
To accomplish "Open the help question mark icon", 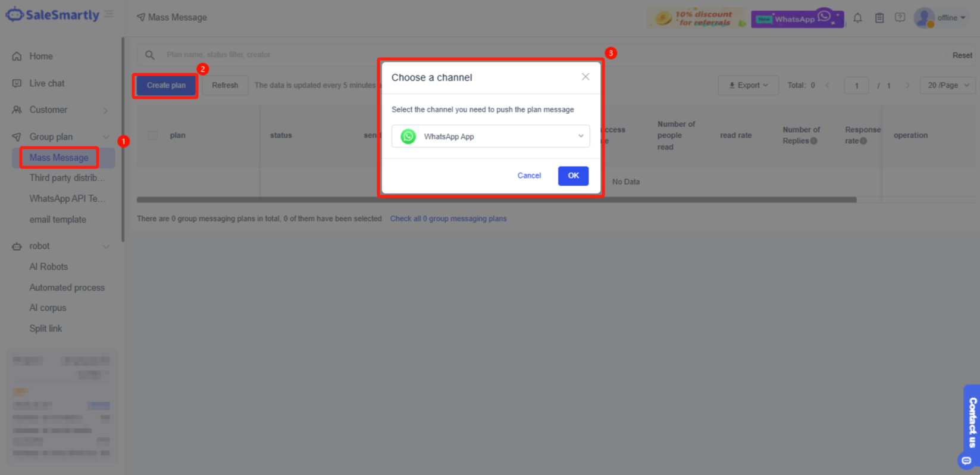I will [900, 17].
